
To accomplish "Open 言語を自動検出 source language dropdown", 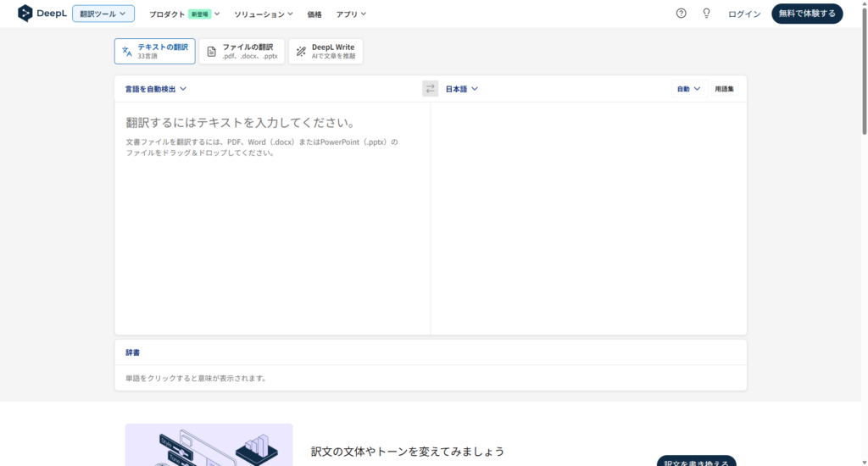I will (156, 89).
